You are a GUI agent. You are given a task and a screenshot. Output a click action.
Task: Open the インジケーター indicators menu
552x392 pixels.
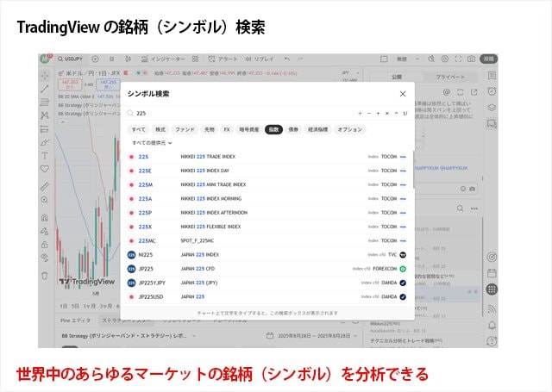(x=163, y=59)
